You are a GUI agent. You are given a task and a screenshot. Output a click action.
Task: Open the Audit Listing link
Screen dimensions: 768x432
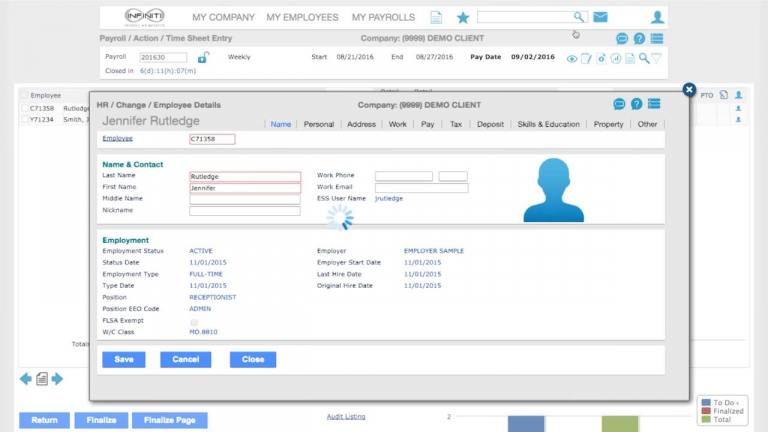[346, 417]
